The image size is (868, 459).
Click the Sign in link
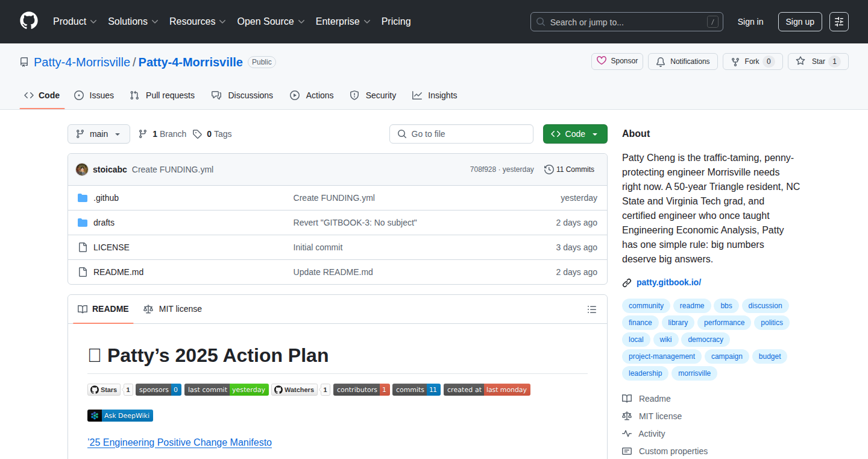click(x=750, y=22)
